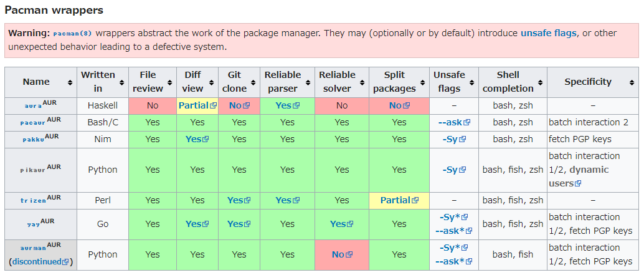644x275 pixels.
Task: Select aura's 'No' File review cell
Action: [153, 105]
